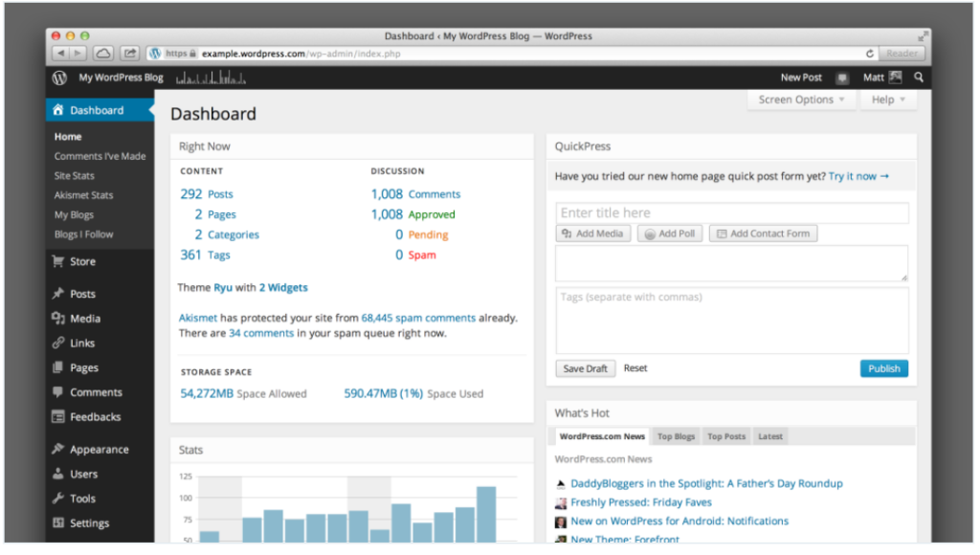980x555 pixels.
Task: Open the Media library icon
Action: coord(58,318)
